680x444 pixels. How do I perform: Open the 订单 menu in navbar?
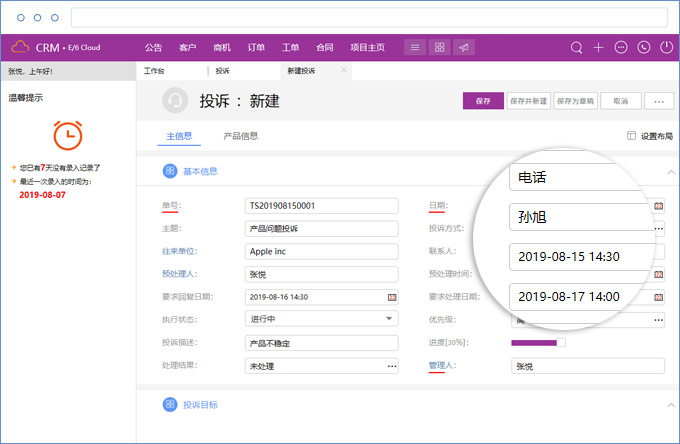(256, 47)
